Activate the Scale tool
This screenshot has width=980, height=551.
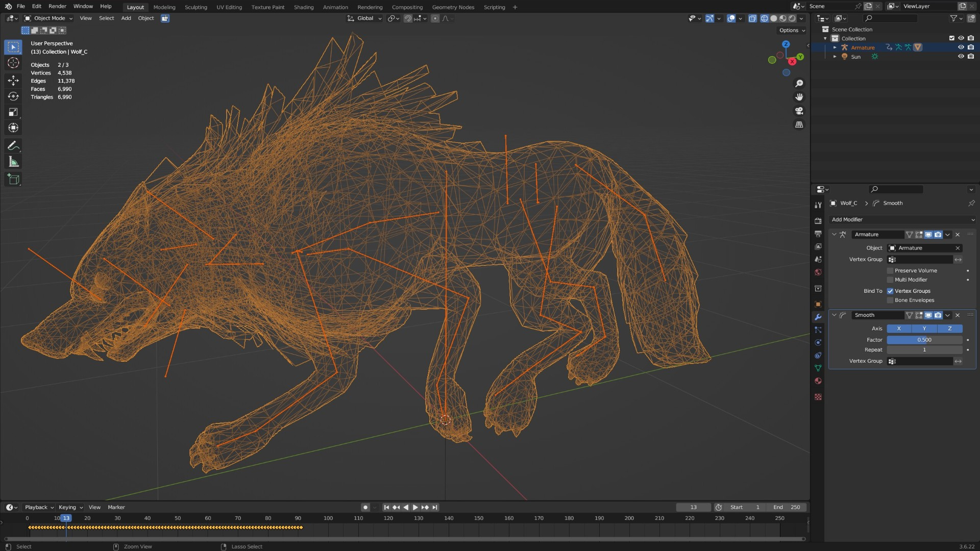point(13,112)
